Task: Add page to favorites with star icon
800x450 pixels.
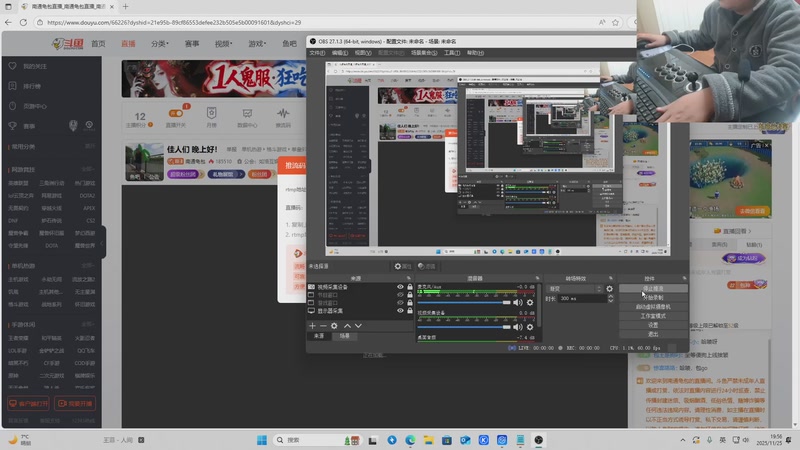Action: tap(615, 22)
